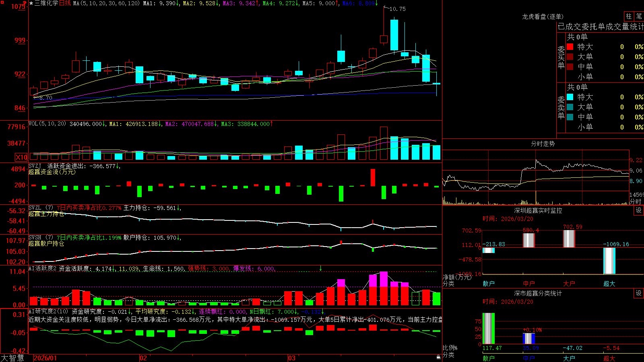Click the 中户 bar showing 580.4
This screenshot has width=644, height=362.
pyautogui.click(x=529, y=241)
